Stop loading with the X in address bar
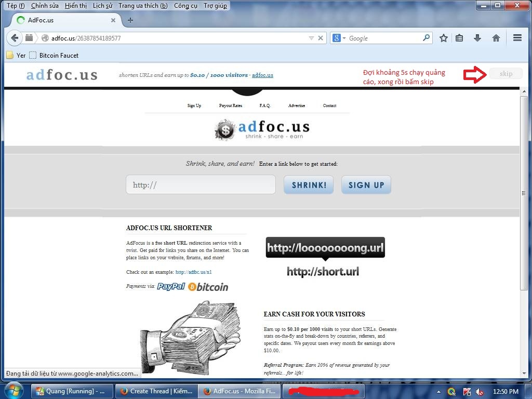Viewport: 532px width, 399px height. [320, 38]
